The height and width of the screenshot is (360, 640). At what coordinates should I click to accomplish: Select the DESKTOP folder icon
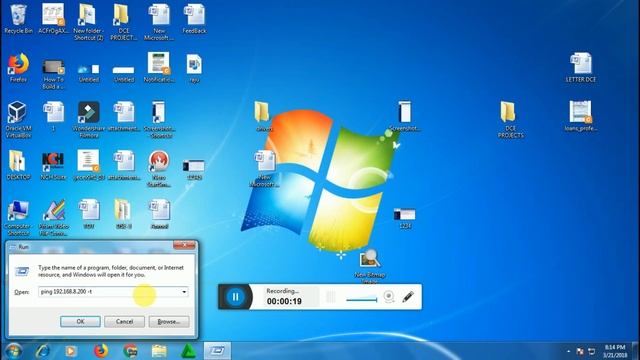[x=18, y=165]
